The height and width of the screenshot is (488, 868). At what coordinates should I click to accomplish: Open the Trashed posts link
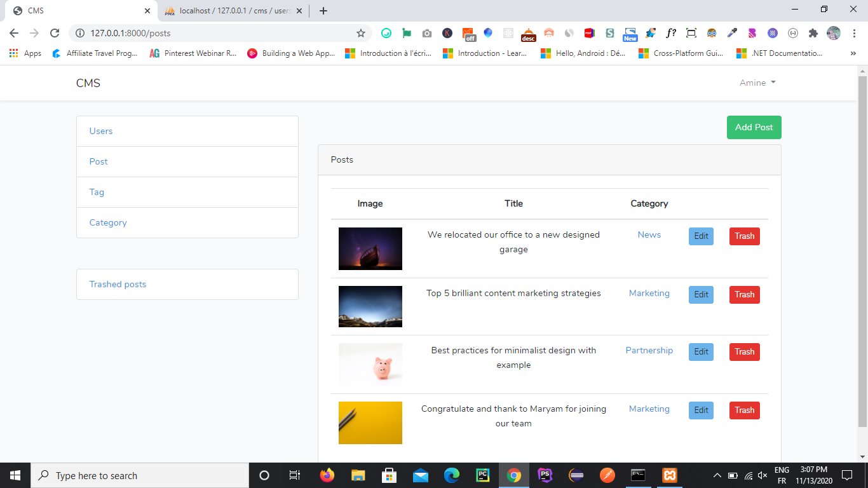point(118,284)
